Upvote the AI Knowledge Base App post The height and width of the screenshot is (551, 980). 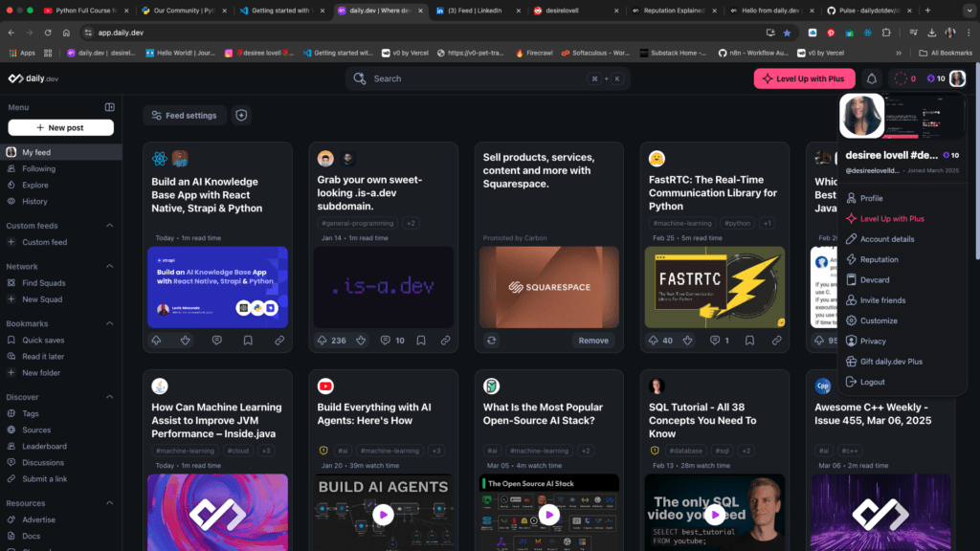[156, 341]
